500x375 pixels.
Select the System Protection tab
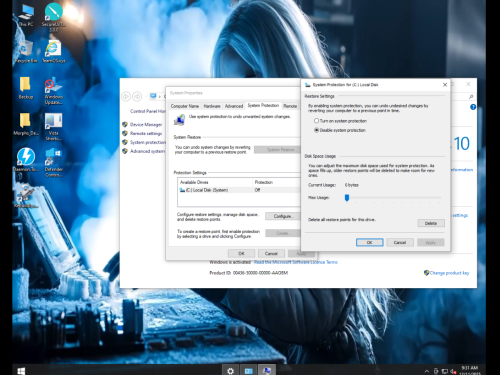[263, 105]
